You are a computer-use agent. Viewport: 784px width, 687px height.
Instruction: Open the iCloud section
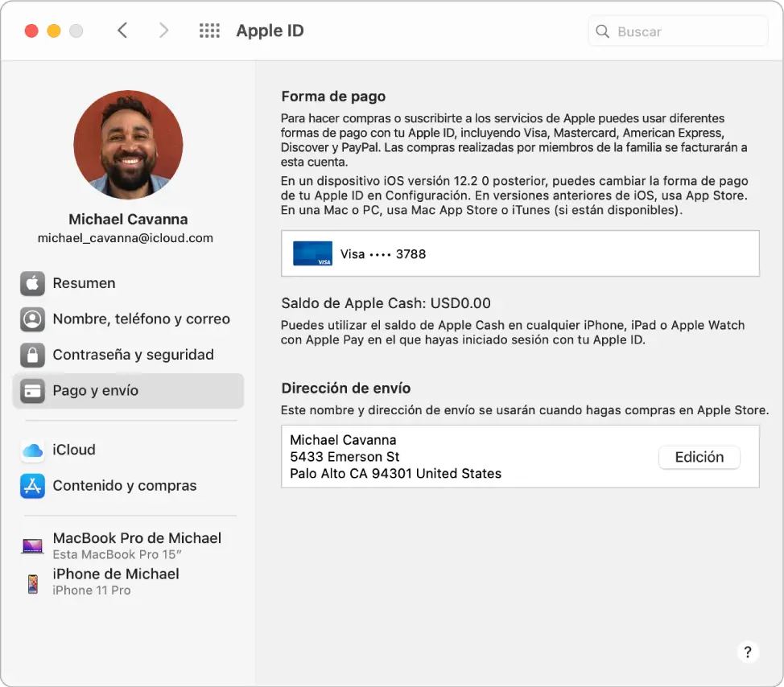pyautogui.click(x=128, y=450)
